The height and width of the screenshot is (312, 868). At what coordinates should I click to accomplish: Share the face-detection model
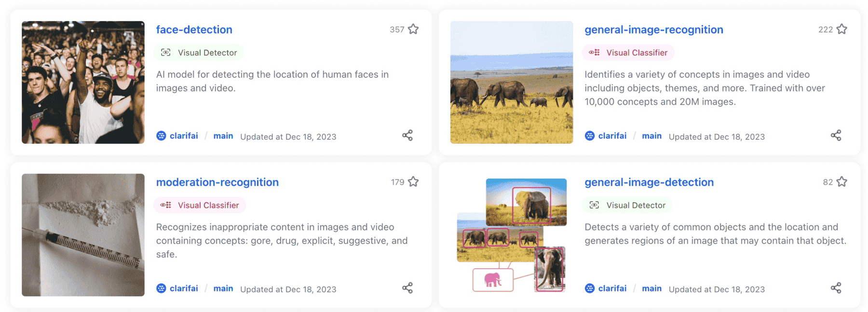(x=407, y=135)
